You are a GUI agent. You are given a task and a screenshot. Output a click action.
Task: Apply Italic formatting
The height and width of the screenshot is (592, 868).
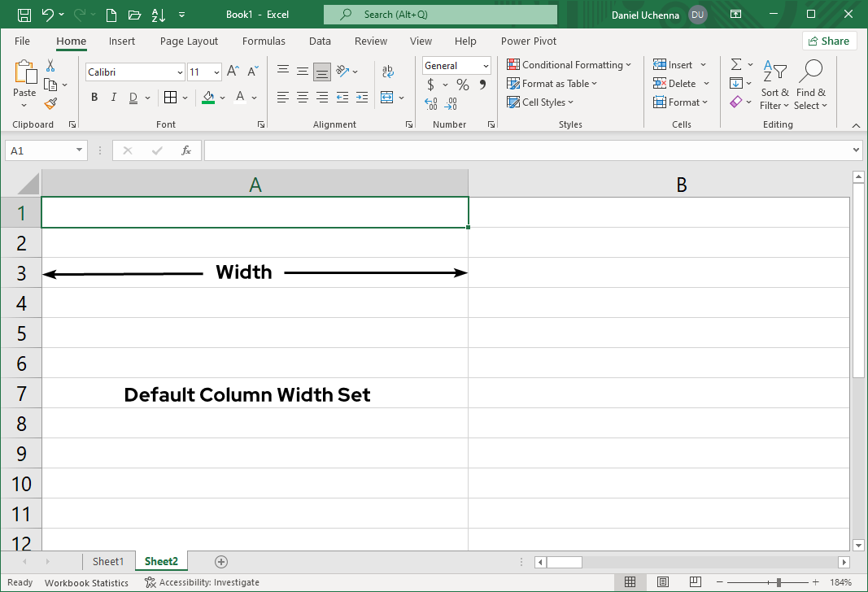pyautogui.click(x=113, y=97)
